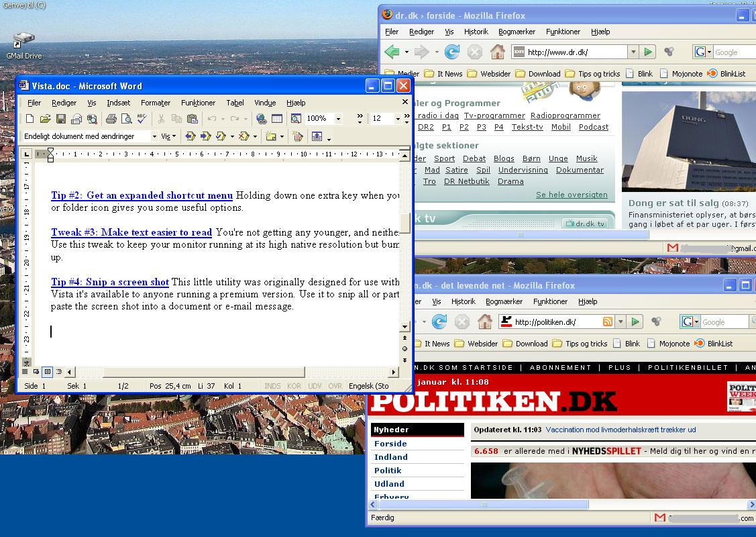Expand arrow next to Reject Change icon
Viewport: 756px width, 537px height.
255,136
